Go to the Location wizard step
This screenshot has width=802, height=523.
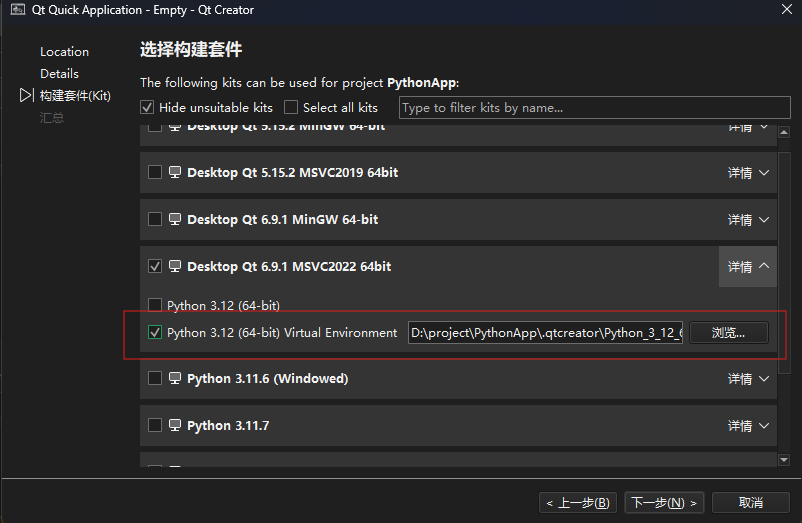(64, 52)
